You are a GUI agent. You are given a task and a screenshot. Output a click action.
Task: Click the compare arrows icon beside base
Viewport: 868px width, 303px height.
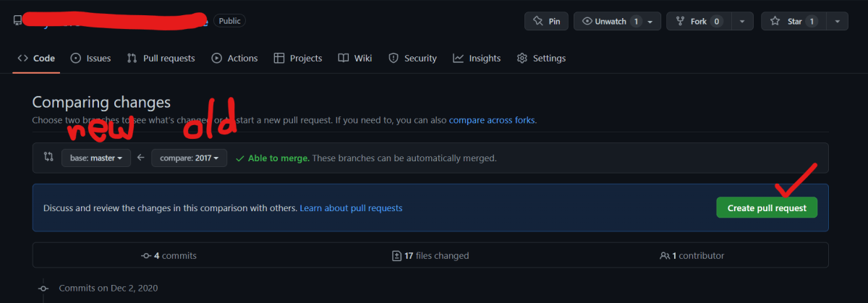[x=48, y=157]
